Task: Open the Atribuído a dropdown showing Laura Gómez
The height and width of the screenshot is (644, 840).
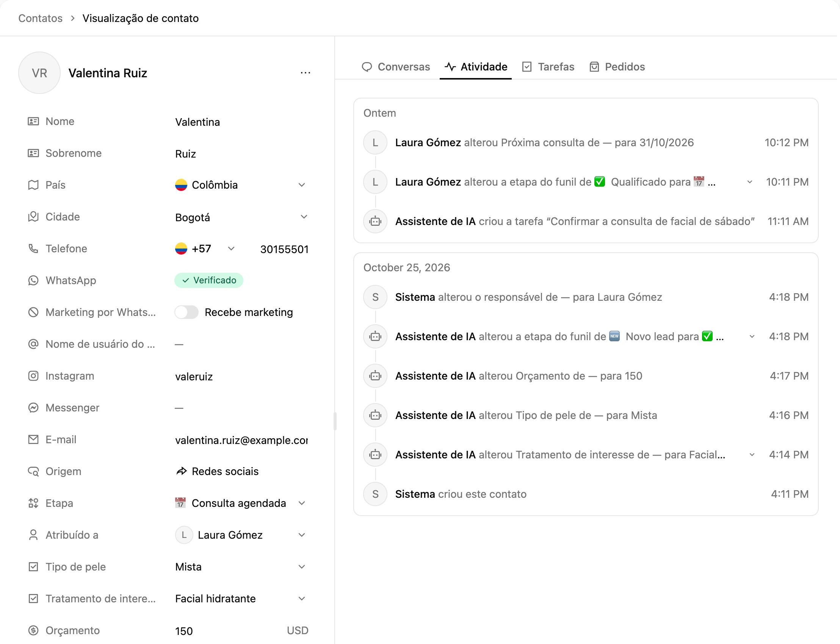Action: (241, 535)
